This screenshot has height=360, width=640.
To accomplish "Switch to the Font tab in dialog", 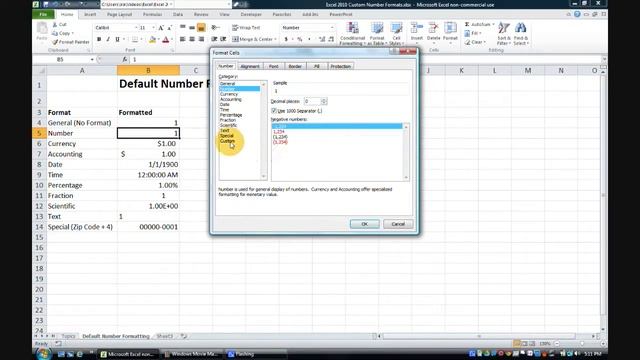I will (273, 66).
